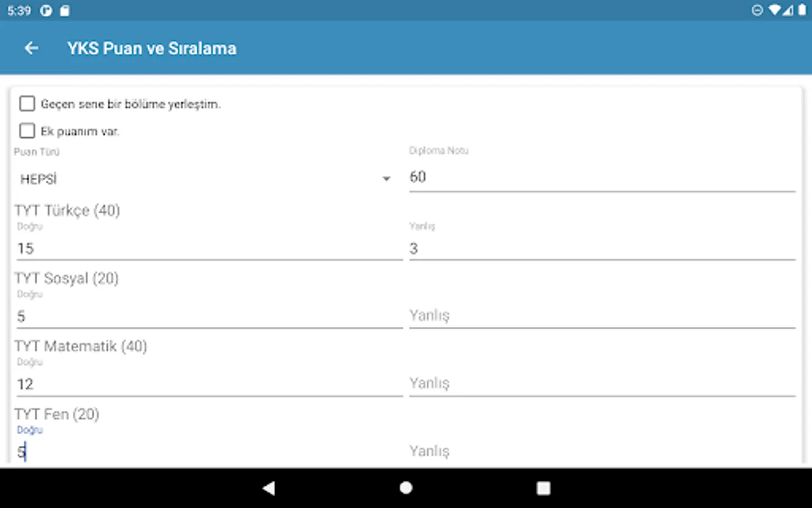Select the HEPSİ score type combo box
The width and height of the screenshot is (812, 508).
click(203, 179)
